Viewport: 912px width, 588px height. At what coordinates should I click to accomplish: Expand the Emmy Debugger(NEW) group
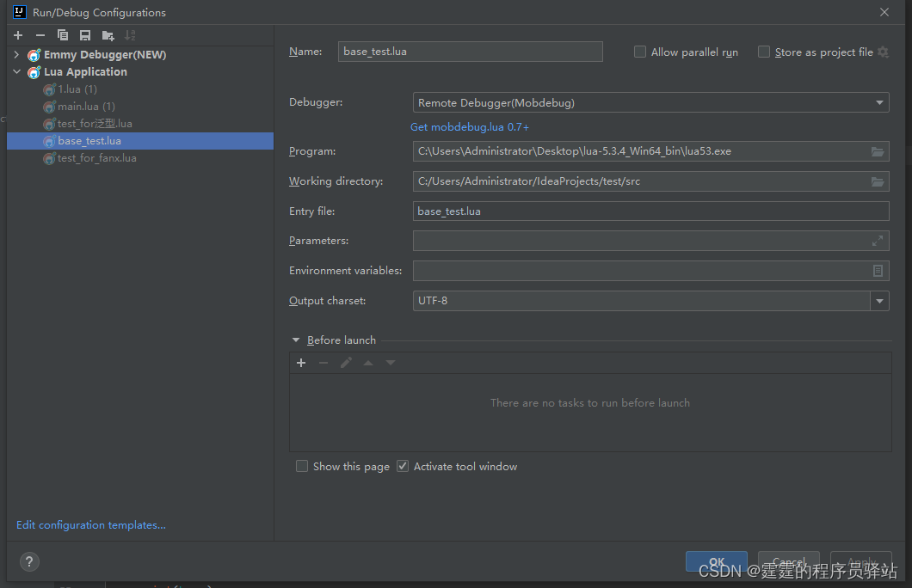coord(16,55)
